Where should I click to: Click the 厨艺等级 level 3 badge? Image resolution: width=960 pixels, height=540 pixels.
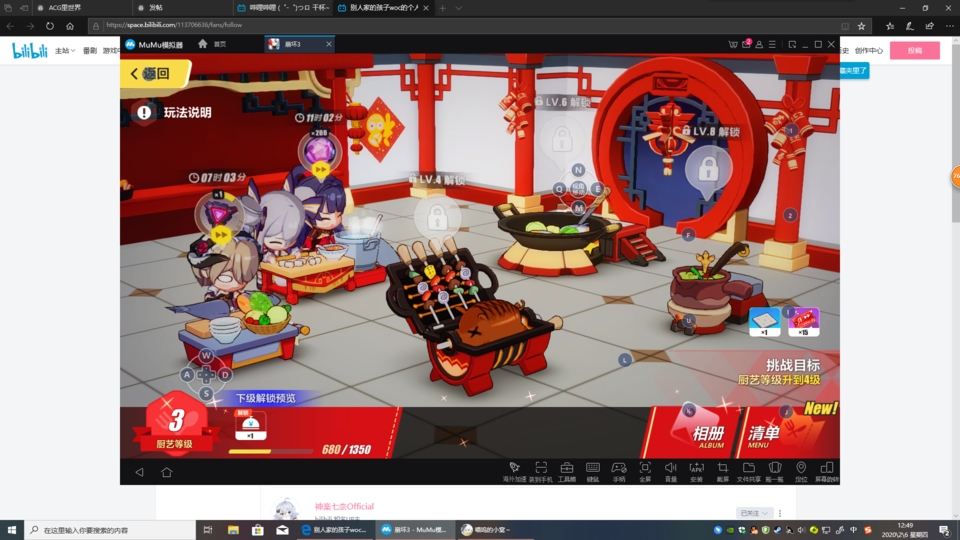pyautogui.click(x=176, y=424)
